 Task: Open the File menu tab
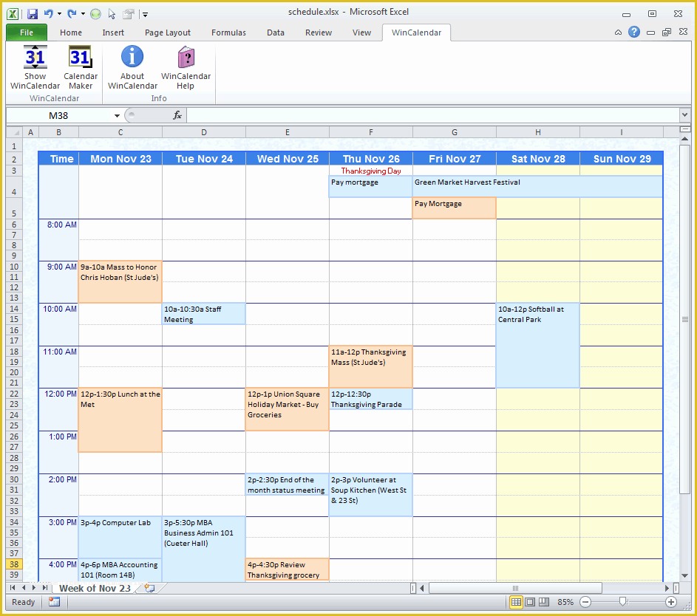27,32
